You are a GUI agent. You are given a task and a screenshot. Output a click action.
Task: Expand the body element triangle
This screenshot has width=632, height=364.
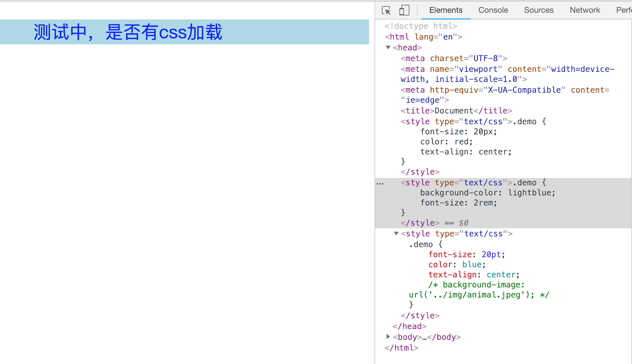(x=388, y=336)
